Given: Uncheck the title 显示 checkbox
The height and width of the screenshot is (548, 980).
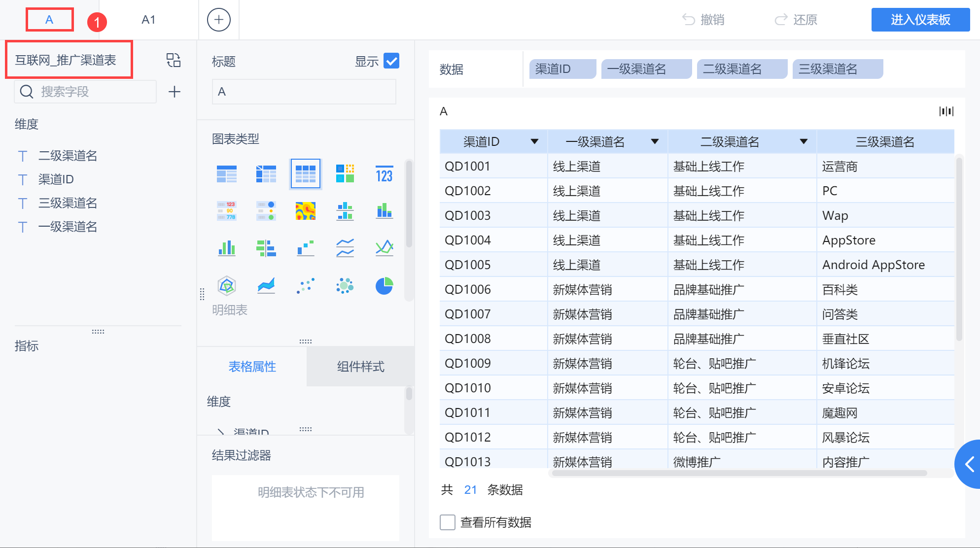Looking at the screenshot, I should [x=391, y=61].
